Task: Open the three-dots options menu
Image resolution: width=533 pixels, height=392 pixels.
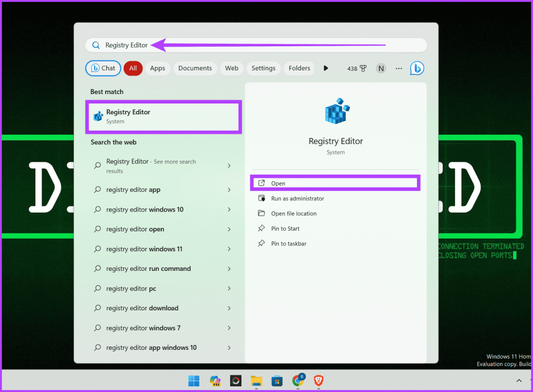Action: (x=399, y=69)
